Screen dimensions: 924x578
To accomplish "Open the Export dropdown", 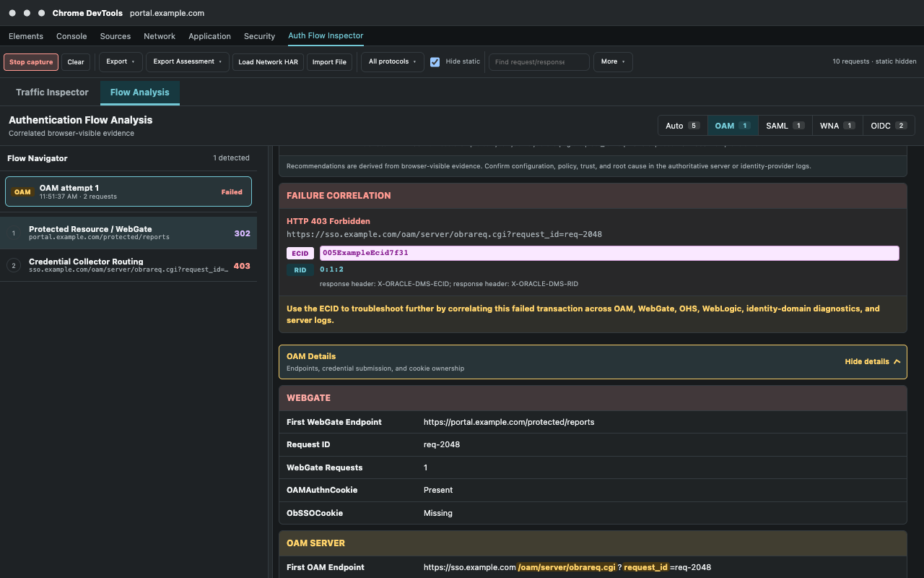I will 121,62.
